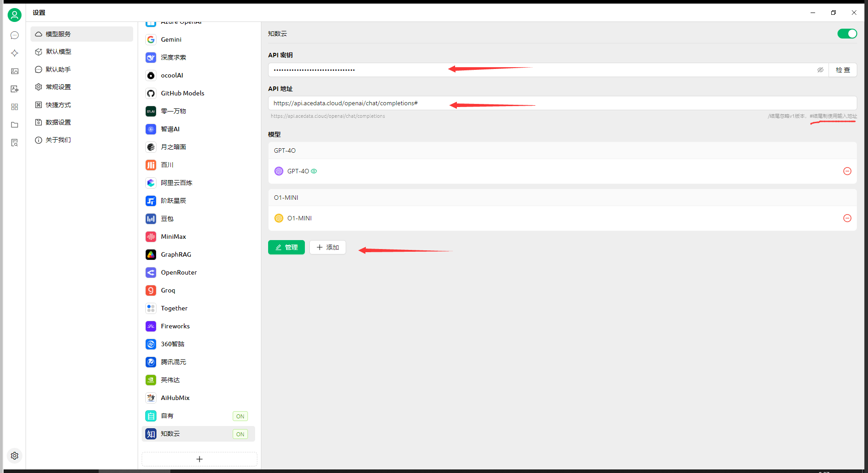Open 数据设置 settings menu item
The width and height of the screenshot is (868, 473).
[x=58, y=122]
